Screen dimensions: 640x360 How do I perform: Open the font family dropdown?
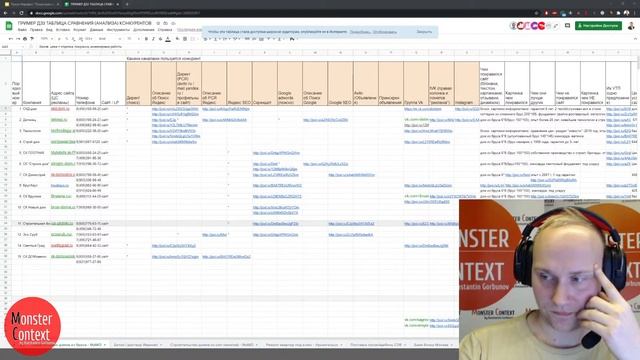pos(109,39)
